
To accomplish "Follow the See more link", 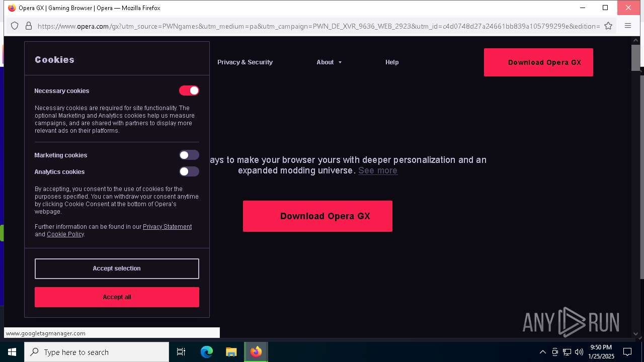I will point(378,170).
